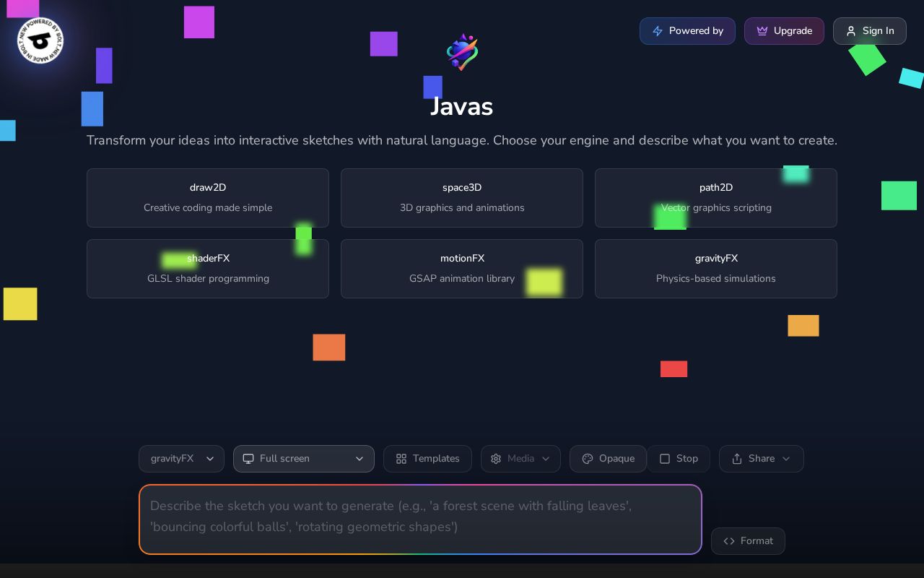Select the space3D engine card

(462, 198)
